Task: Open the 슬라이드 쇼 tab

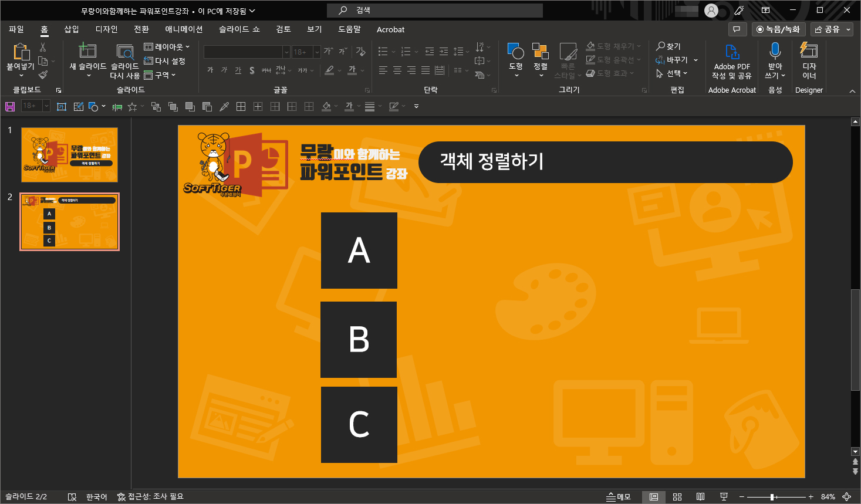Action: point(239,29)
